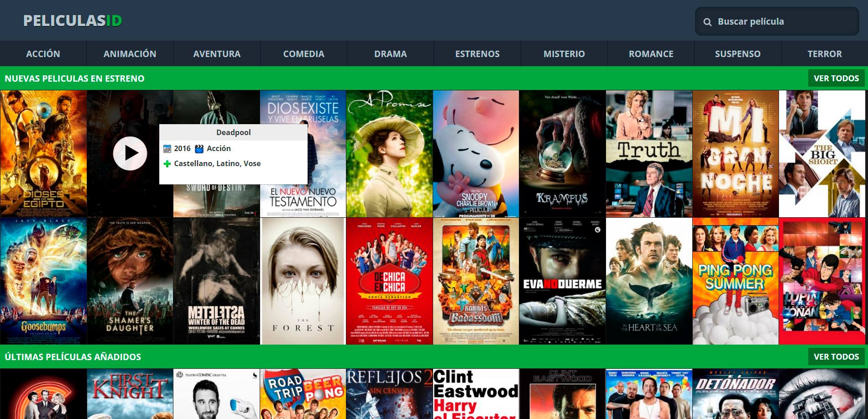The height and width of the screenshot is (419, 868).
Task: Open the De Chica en Chica poster
Action: [x=389, y=281]
